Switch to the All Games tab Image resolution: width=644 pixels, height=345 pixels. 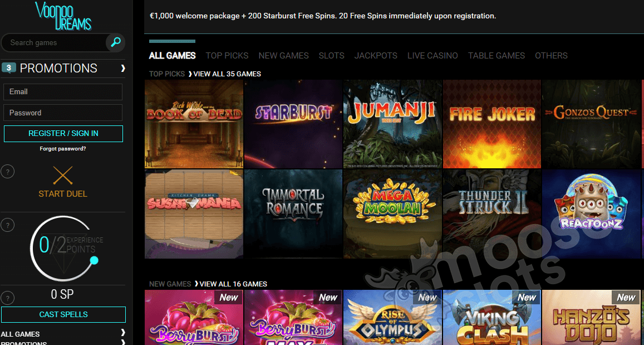(x=173, y=56)
